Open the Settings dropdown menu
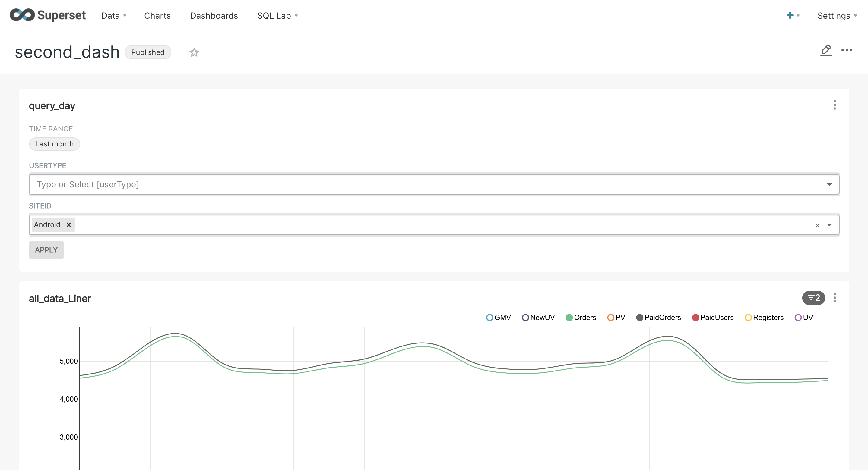Viewport: 868px width, 470px height. tap(837, 15)
